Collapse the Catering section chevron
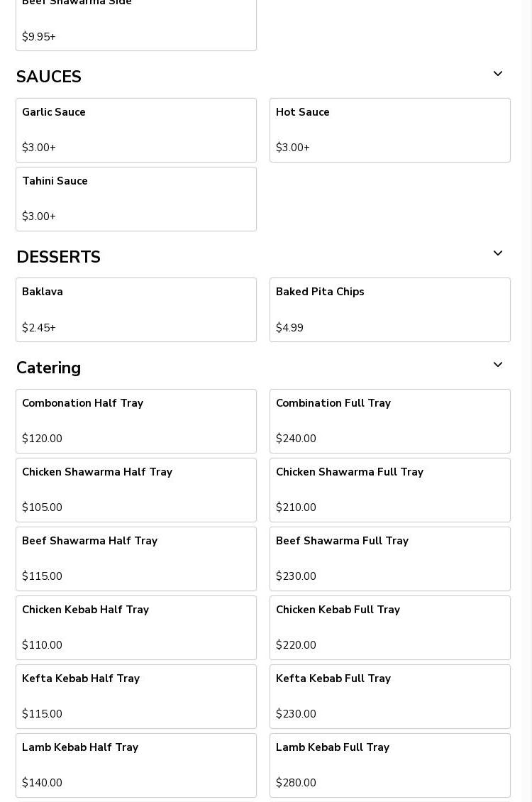Viewport: 532px width, 802px height. tap(498, 366)
